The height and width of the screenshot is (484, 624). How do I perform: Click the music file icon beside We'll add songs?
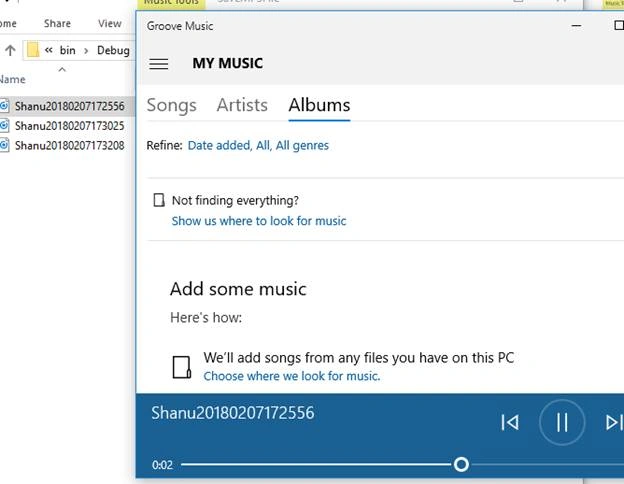[182, 367]
